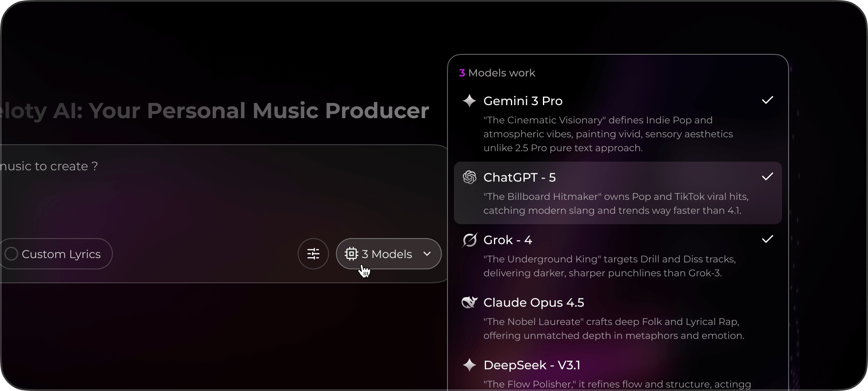This screenshot has width=868, height=391.
Task: Open the 3 Models selector
Action: pyautogui.click(x=389, y=254)
